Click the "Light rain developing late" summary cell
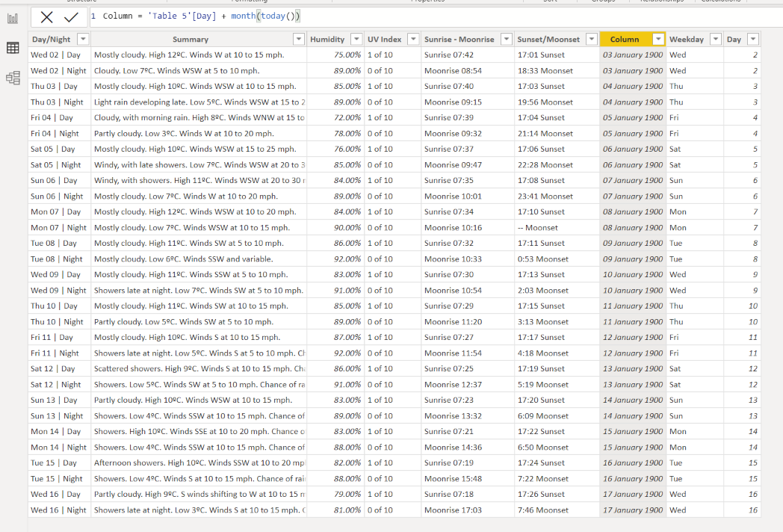783x532 pixels. coord(199,102)
